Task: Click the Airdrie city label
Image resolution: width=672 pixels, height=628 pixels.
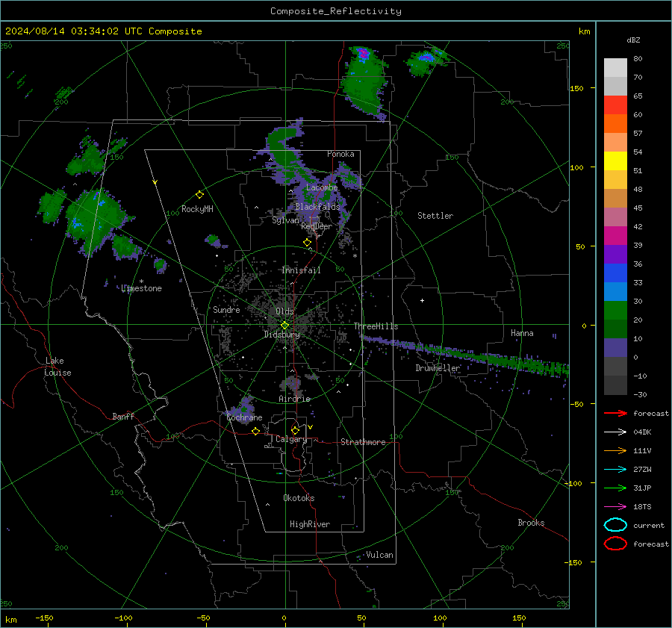Action: coord(294,399)
